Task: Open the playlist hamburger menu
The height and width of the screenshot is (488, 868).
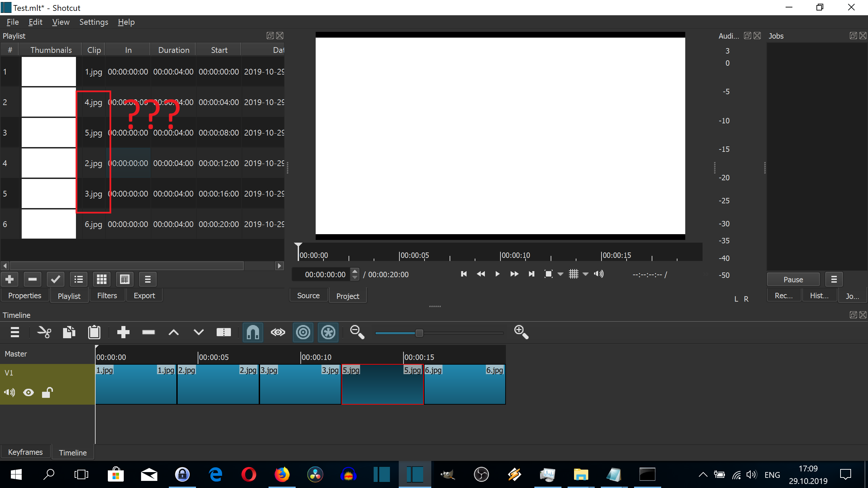Action: [147, 280]
